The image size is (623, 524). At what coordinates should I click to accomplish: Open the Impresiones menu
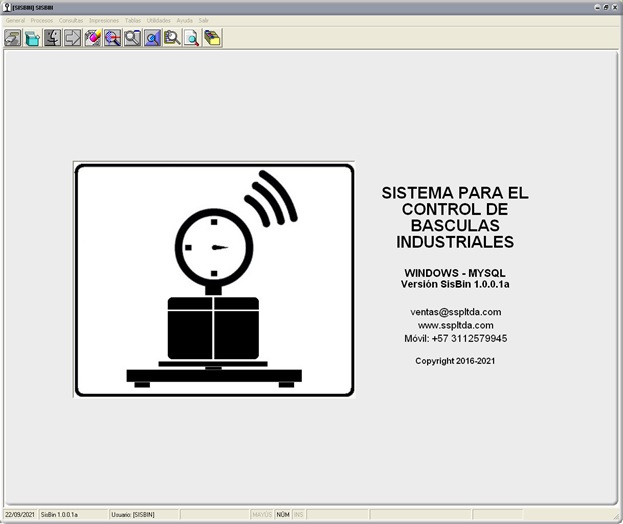104,20
